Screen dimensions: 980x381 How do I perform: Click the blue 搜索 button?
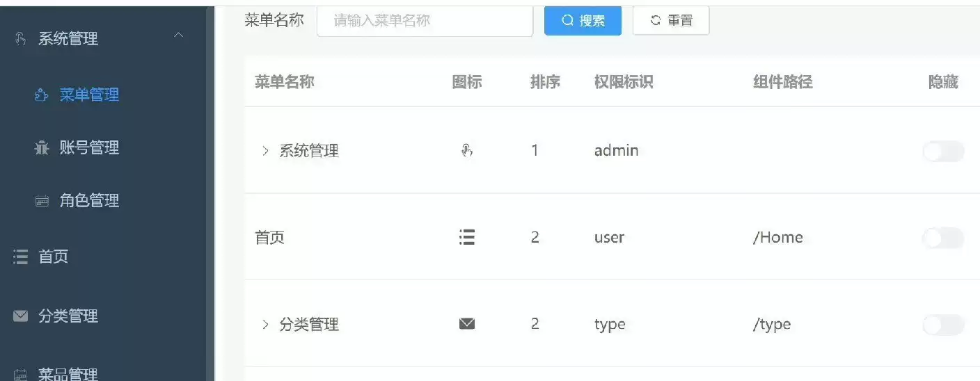click(x=583, y=21)
